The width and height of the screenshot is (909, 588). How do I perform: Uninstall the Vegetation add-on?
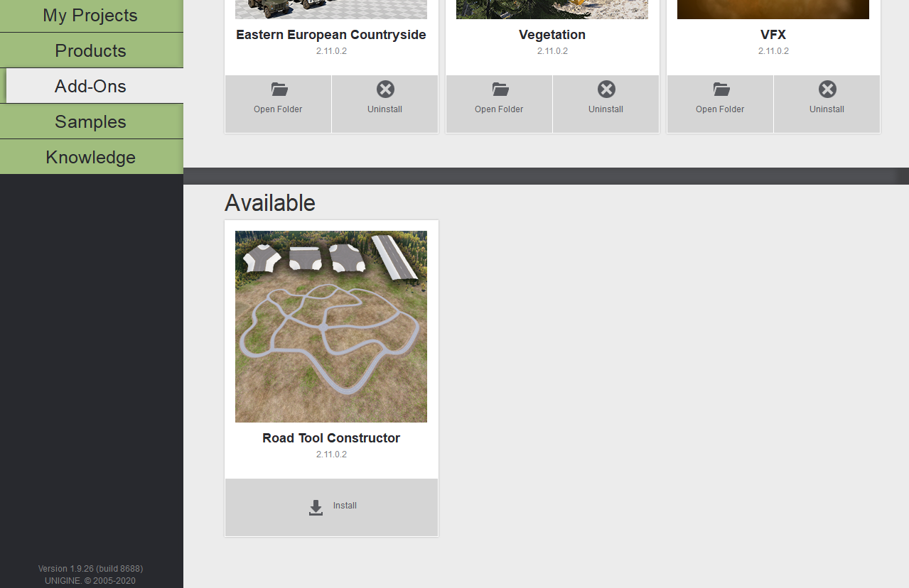606,97
